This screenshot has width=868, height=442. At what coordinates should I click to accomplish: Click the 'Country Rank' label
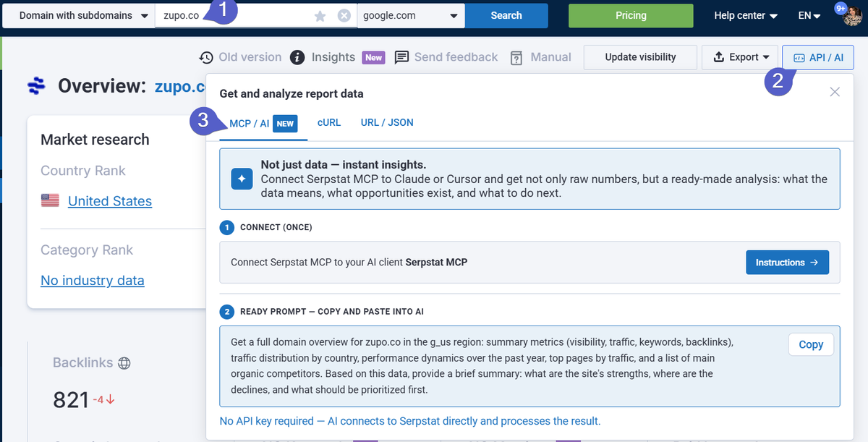pyautogui.click(x=83, y=171)
